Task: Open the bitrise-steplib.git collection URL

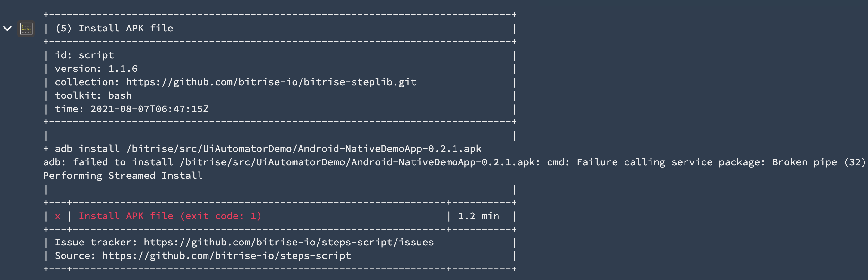Action: click(271, 82)
